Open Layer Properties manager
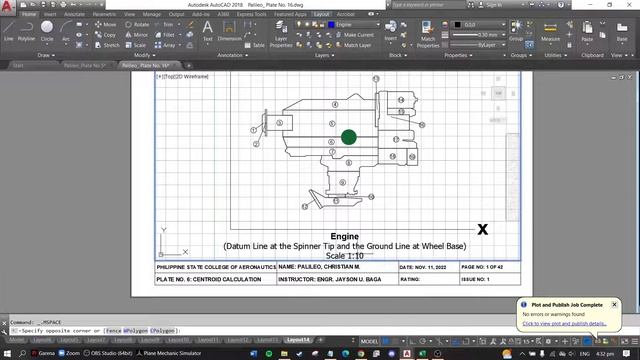Image resolution: width=640 pixels, height=360 pixels. coord(281,34)
